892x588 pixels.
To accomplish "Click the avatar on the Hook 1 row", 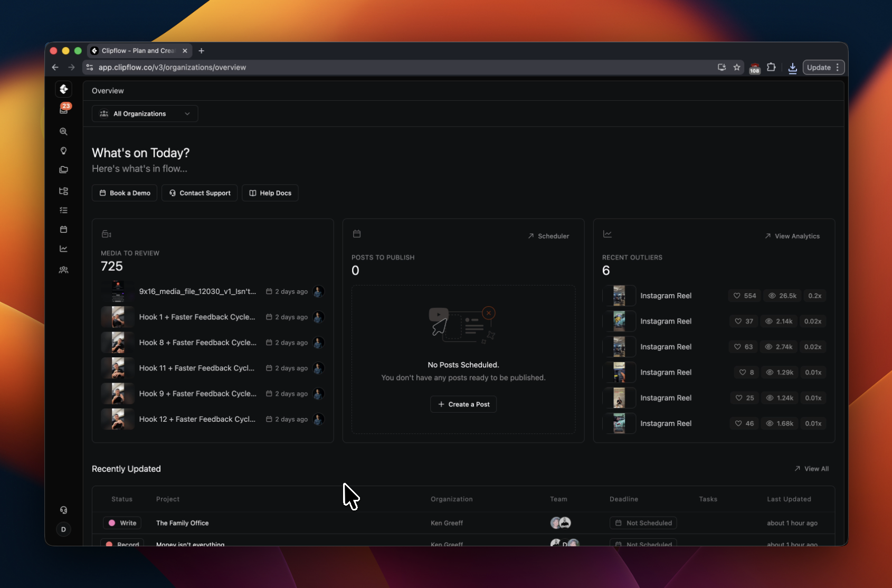I will pos(318,317).
